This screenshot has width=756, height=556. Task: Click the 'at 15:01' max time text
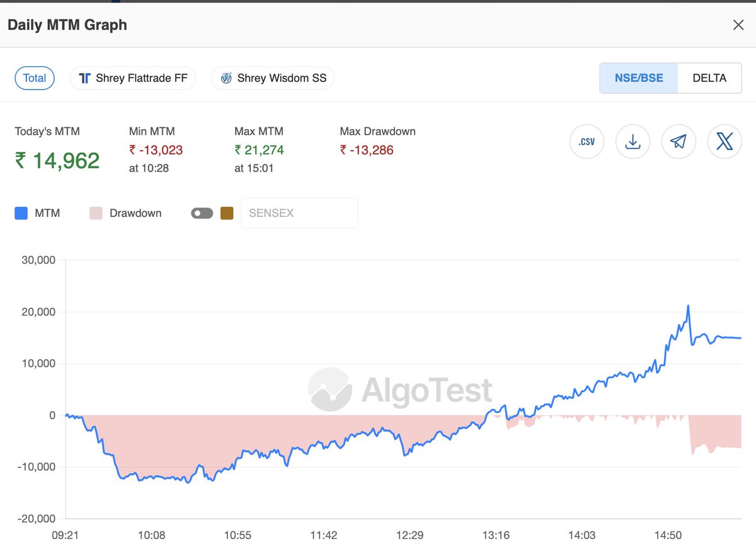pyautogui.click(x=254, y=168)
